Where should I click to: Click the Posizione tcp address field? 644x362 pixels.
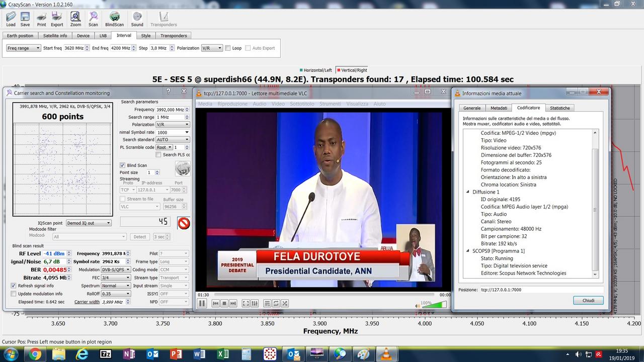[x=541, y=290]
